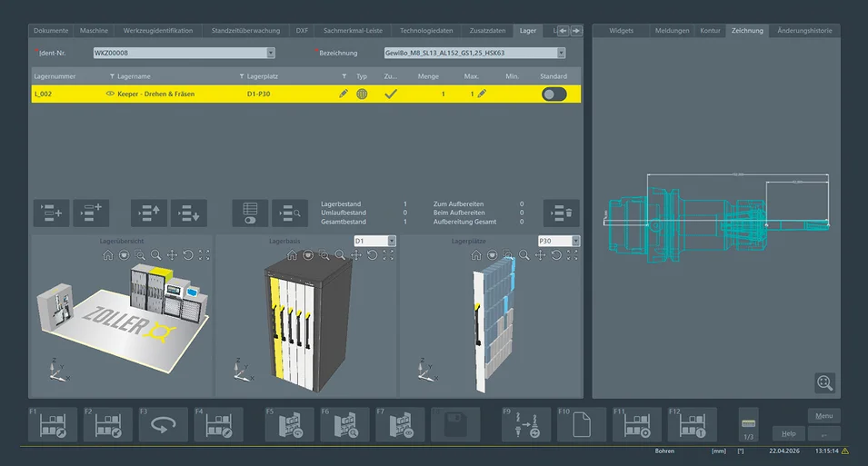This screenshot has width=868, height=466.
Task: Toggle the Standard switch for L_002
Action: (554, 94)
